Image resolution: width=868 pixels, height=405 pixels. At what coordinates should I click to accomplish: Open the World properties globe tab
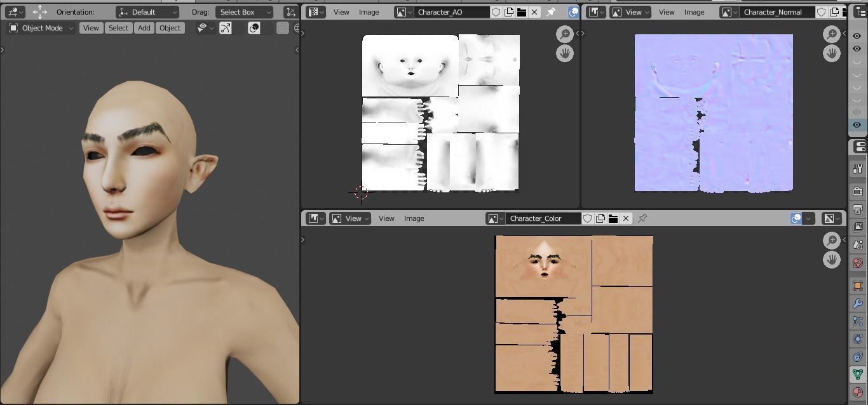pos(858,263)
